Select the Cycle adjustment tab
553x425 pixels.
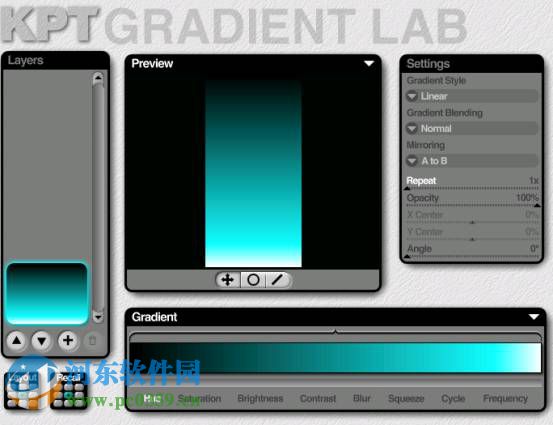(453, 399)
